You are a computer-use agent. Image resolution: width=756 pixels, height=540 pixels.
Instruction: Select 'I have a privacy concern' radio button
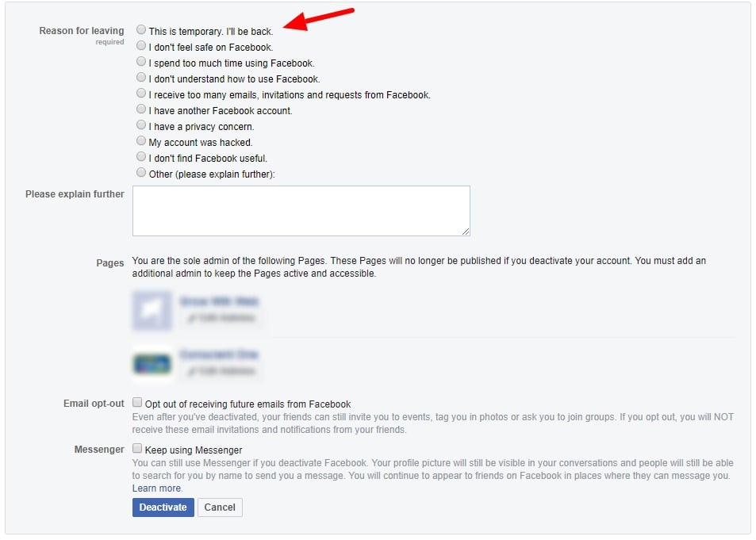click(140, 124)
